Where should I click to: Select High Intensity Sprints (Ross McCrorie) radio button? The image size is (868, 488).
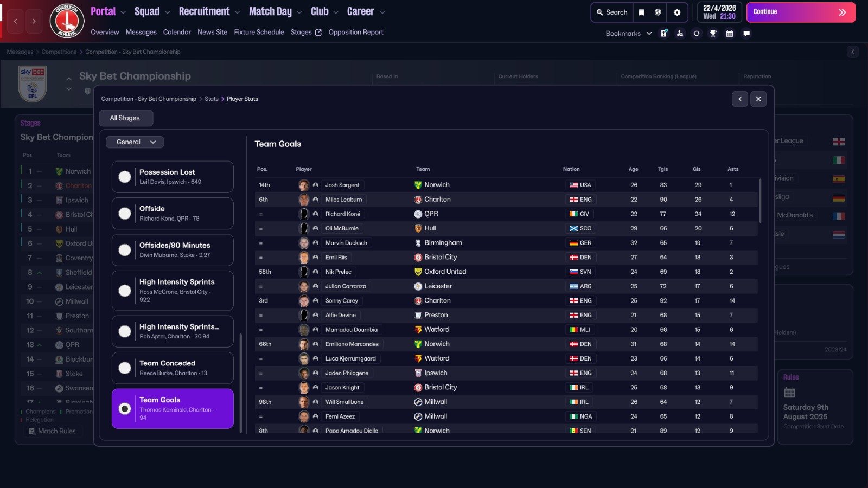tap(125, 291)
